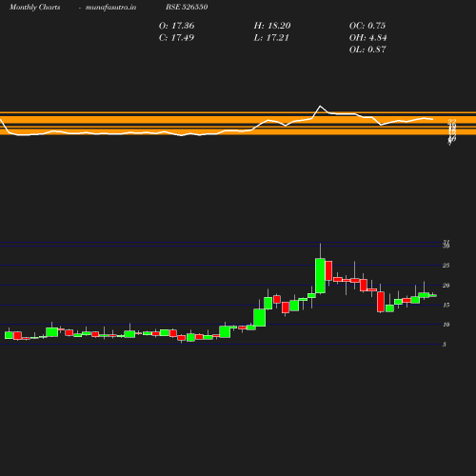The image size is (476, 476).
Task: Click the price axis label 25
Action: [446, 266]
